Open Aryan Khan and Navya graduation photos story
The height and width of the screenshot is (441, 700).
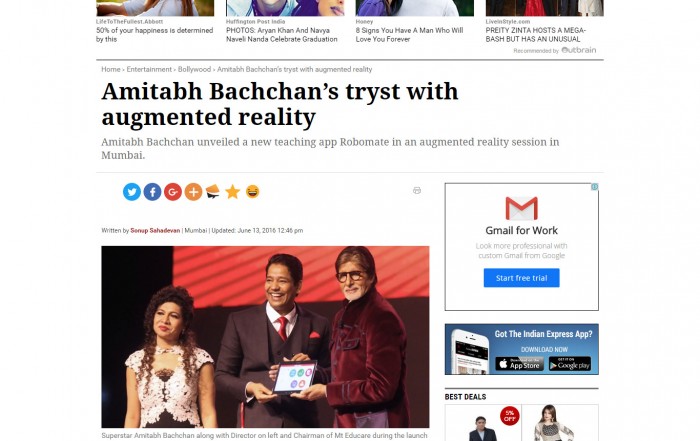coord(282,35)
